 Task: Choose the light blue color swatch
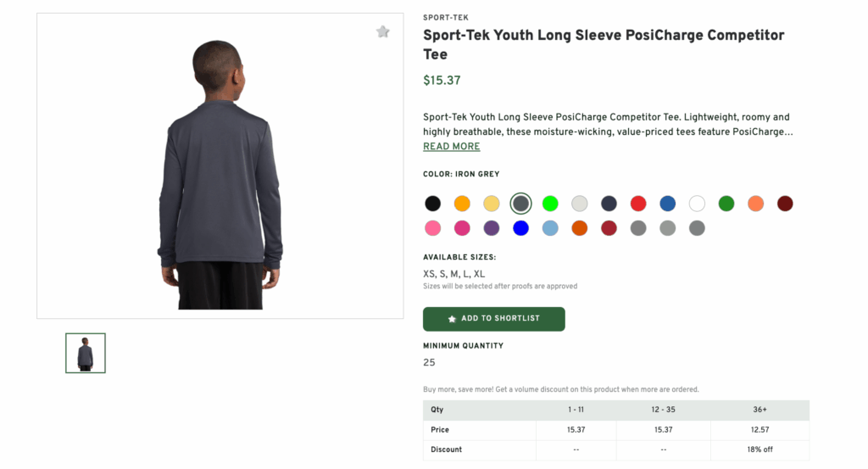pos(550,228)
